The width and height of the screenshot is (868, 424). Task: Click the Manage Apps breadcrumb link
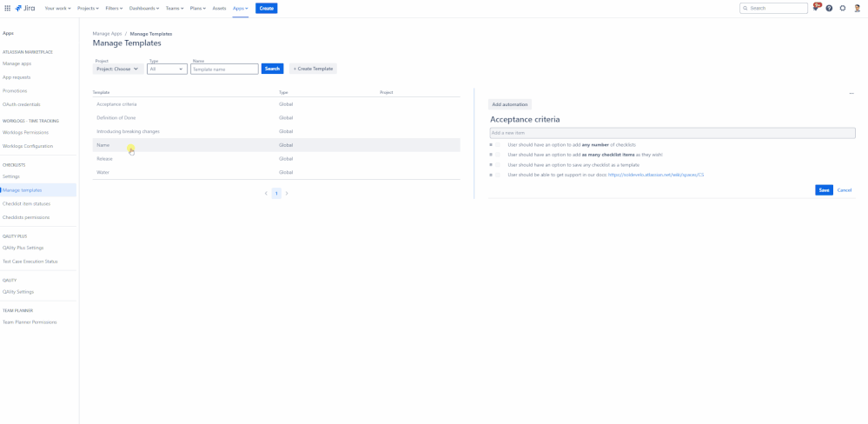[x=108, y=34]
